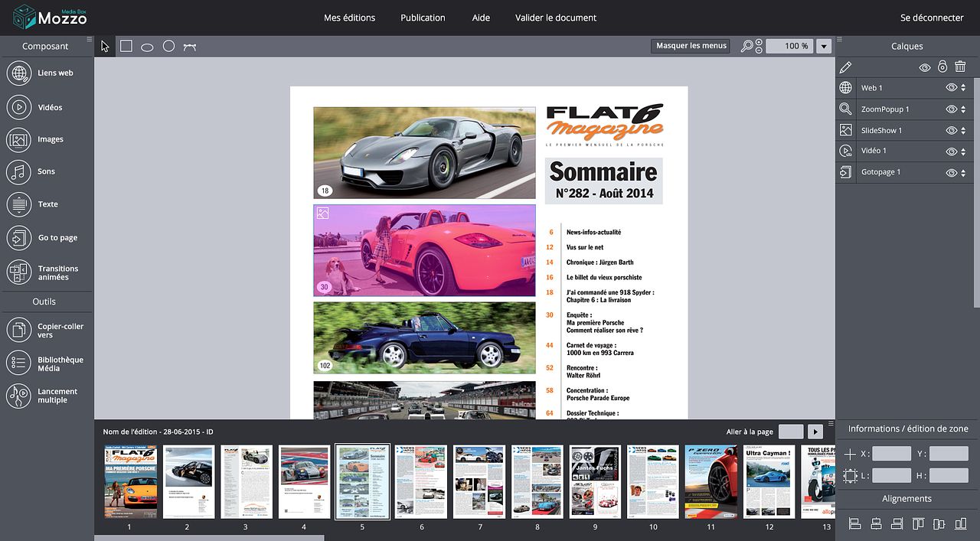Click reorder arrows for Gotopage 1 layer
This screenshot has width=980, height=541.
click(x=963, y=173)
